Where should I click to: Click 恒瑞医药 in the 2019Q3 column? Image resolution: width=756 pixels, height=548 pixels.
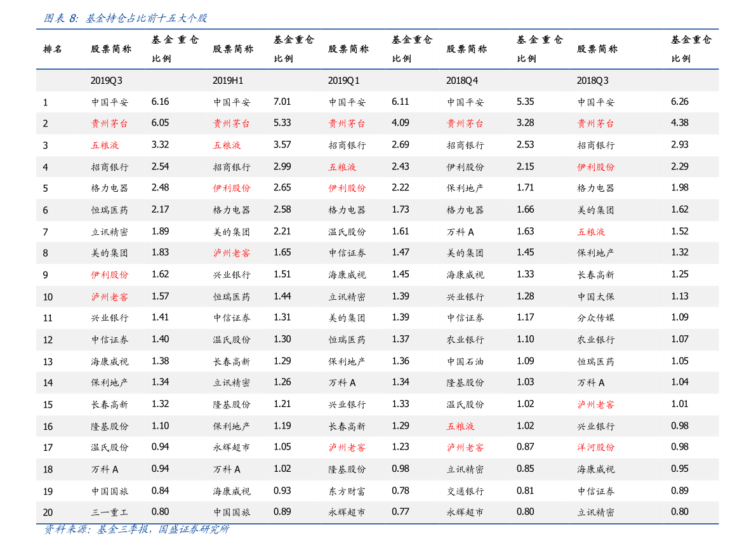tap(109, 210)
